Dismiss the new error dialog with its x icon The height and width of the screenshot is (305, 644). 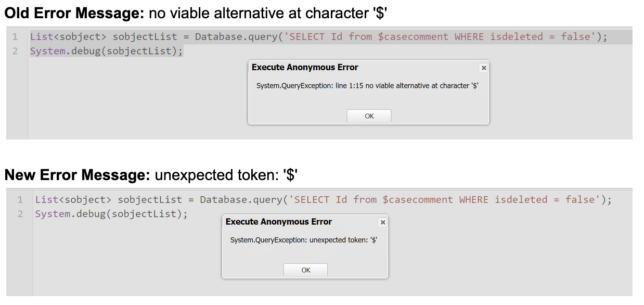point(382,222)
